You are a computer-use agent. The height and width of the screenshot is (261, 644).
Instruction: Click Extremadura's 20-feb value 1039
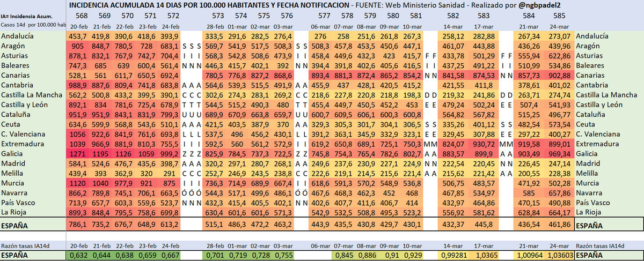click(x=78, y=144)
